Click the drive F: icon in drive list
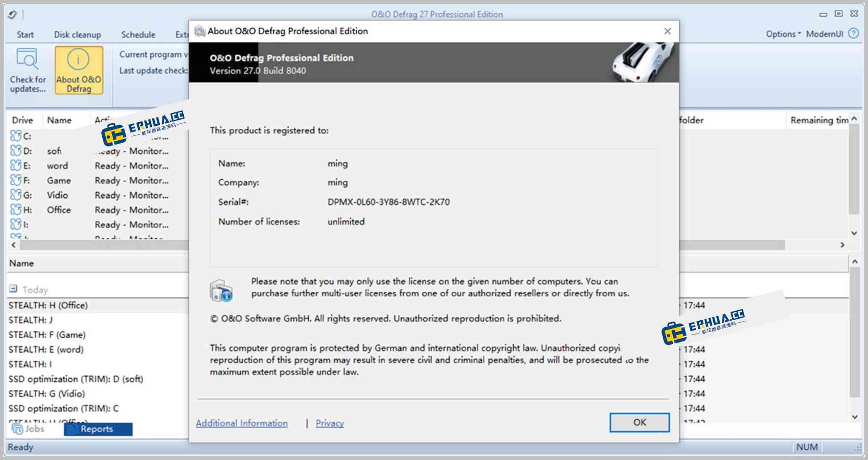Viewport: 868px width, 460px height. [x=16, y=180]
